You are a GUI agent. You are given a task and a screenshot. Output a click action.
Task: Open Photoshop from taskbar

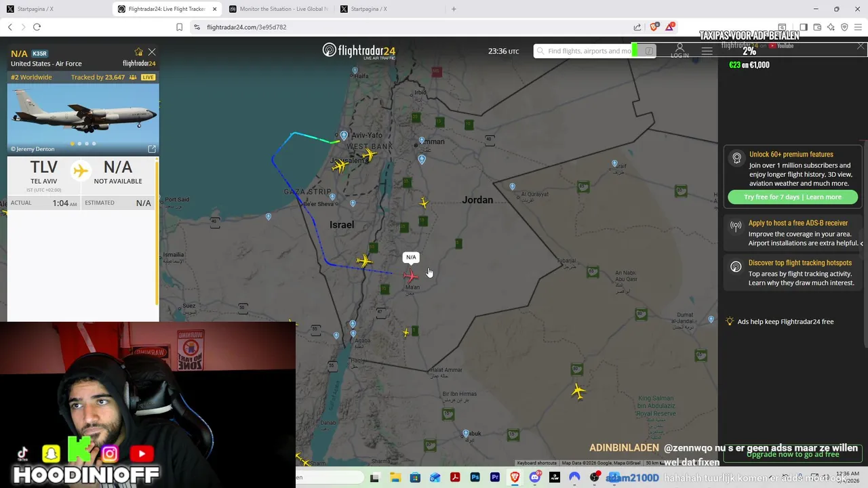pos(475,478)
